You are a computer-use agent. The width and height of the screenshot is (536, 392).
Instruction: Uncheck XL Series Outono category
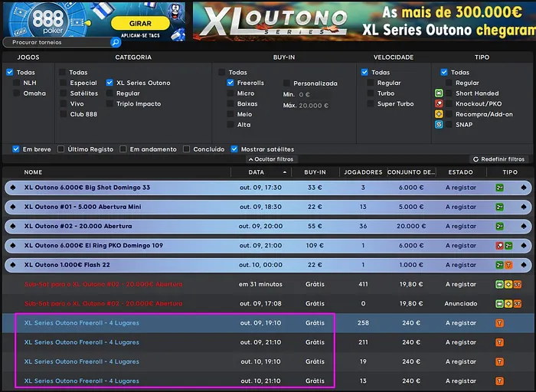(109, 83)
